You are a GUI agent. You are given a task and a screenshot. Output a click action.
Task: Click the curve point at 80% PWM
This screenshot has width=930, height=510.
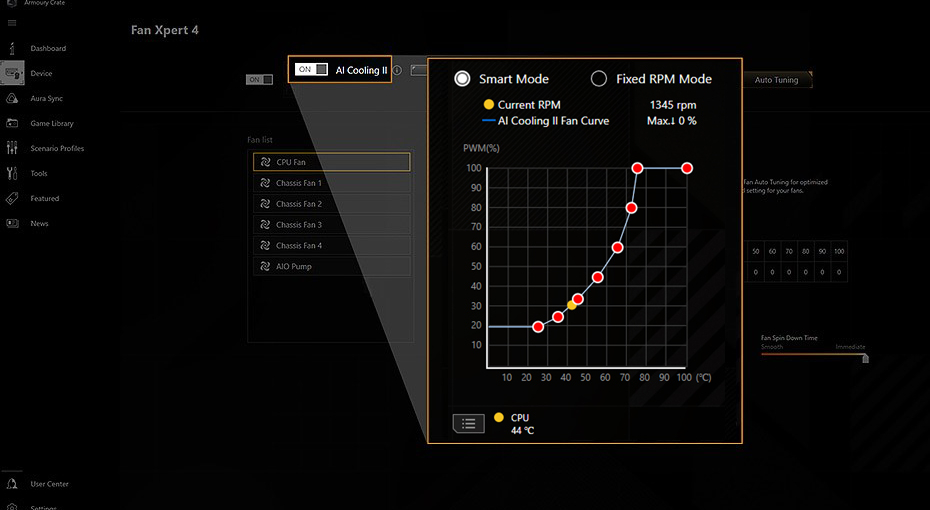(631, 208)
